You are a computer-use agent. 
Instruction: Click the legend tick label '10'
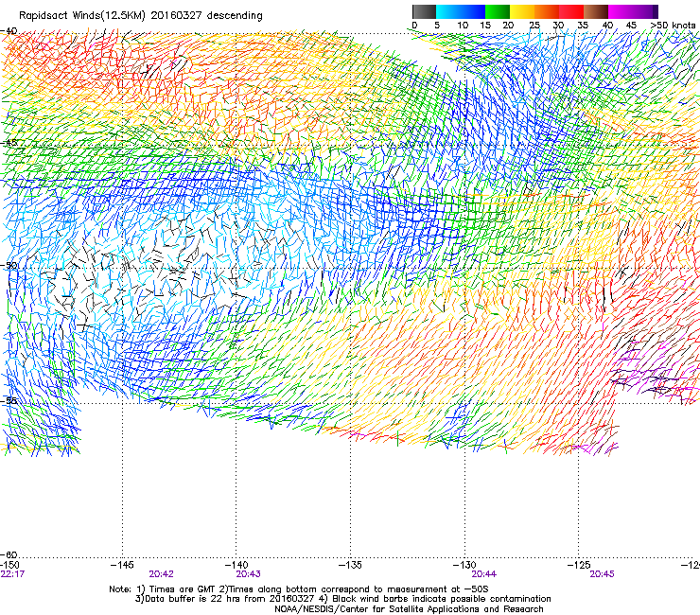pos(463,26)
